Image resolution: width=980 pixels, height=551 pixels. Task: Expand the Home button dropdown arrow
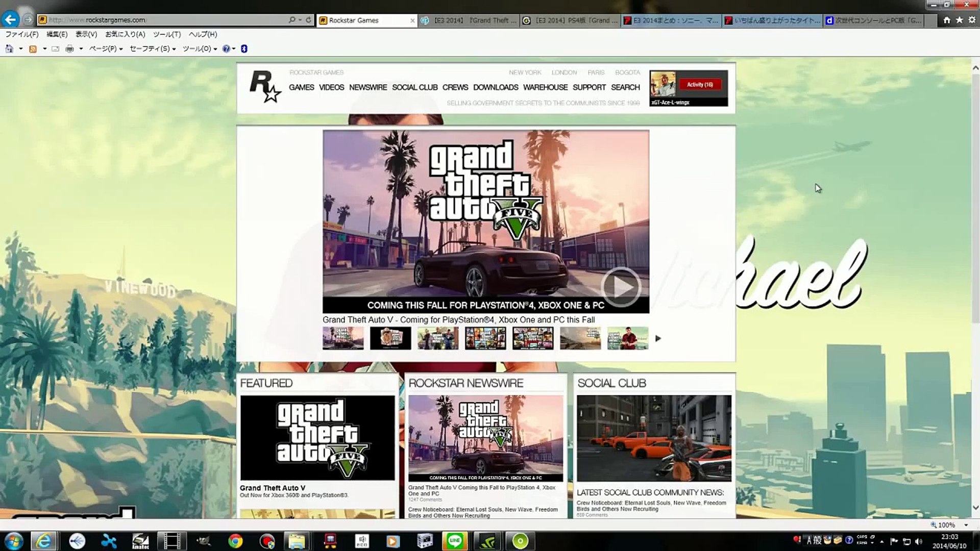21,49
